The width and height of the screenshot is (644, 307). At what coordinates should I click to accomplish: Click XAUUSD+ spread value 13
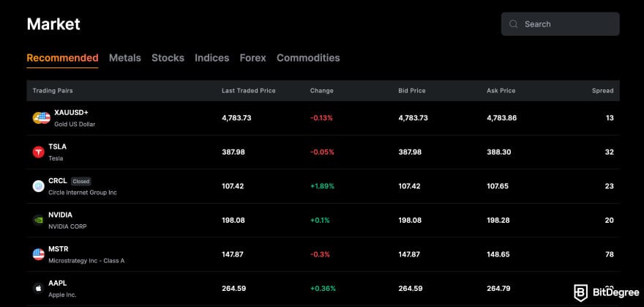click(610, 118)
